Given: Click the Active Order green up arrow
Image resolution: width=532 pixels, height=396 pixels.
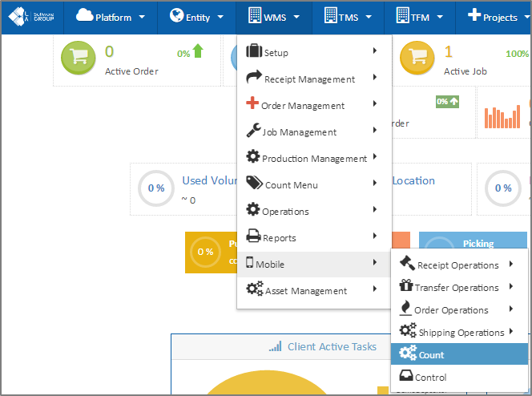Looking at the screenshot, I should [x=198, y=51].
